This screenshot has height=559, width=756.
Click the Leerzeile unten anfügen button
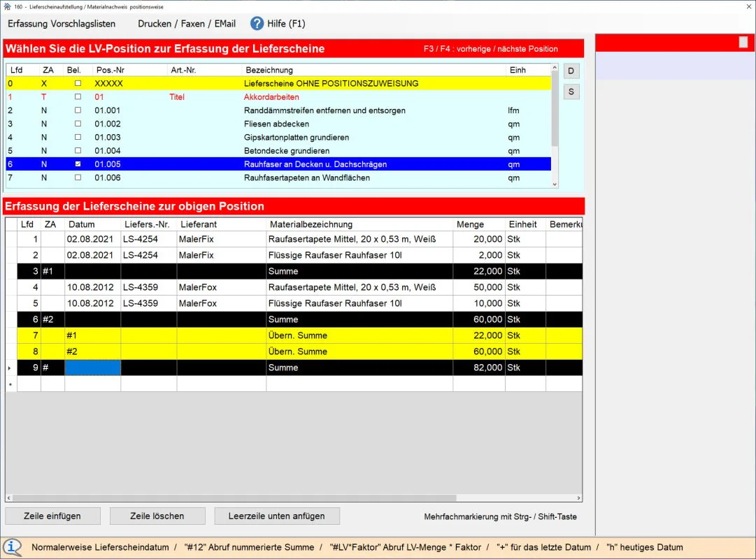point(277,516)
